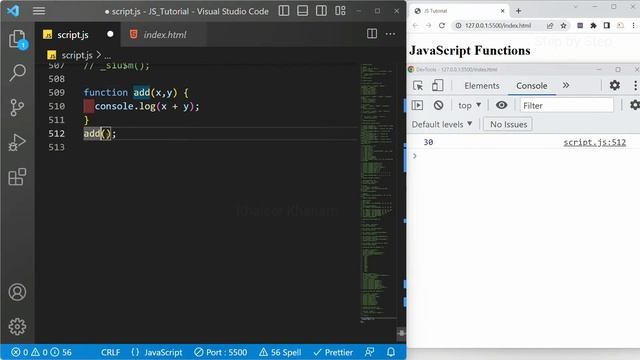
Task: Open Default levels dropdown in console
Action: click(442, 124)
